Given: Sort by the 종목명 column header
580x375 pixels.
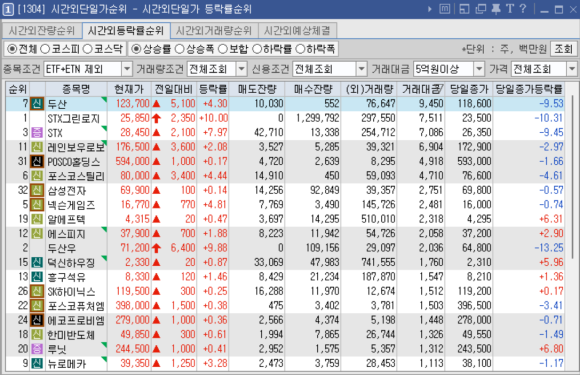Looking at the screenshot, I should [x=76, y=89].
